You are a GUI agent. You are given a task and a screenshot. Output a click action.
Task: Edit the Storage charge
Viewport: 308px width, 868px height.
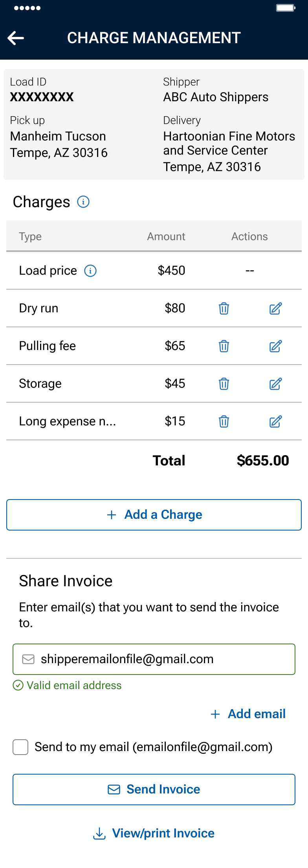(x=275, y=384)
